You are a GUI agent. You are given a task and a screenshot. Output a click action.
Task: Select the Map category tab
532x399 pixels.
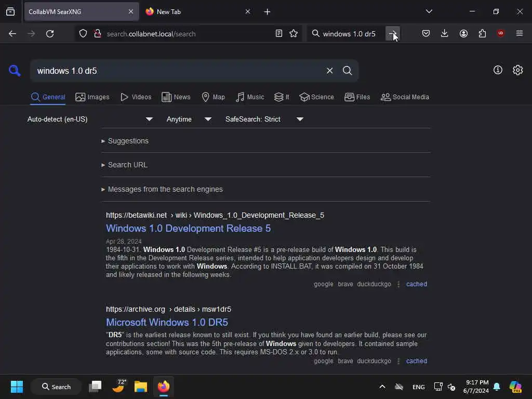pos(213,97)
